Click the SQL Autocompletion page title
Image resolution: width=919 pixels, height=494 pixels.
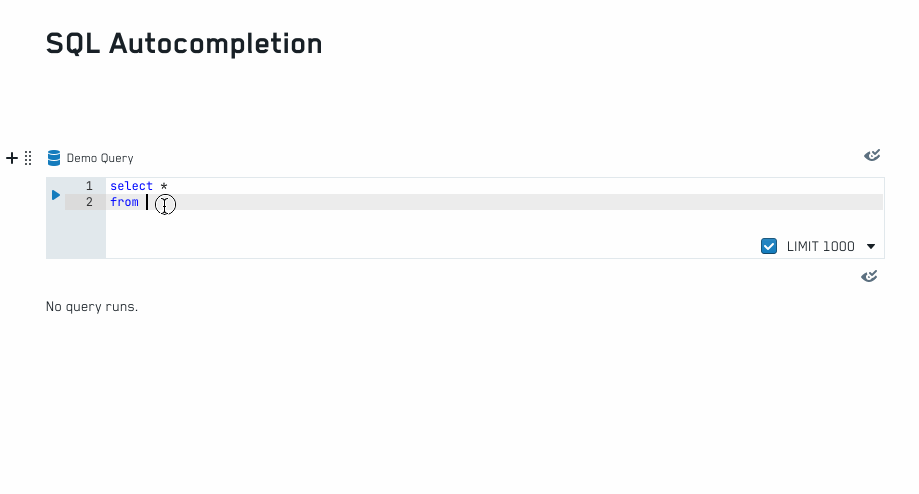(184, 44)
